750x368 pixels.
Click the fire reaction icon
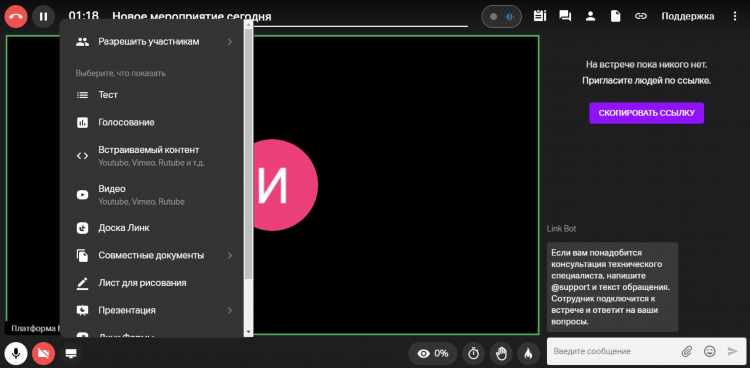click(528, 354)
